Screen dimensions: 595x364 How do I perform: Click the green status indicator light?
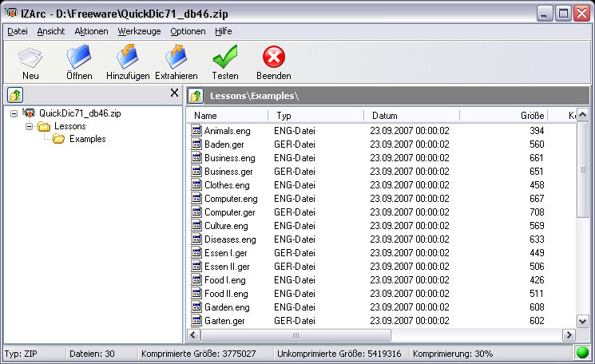[x=582, y=352]
